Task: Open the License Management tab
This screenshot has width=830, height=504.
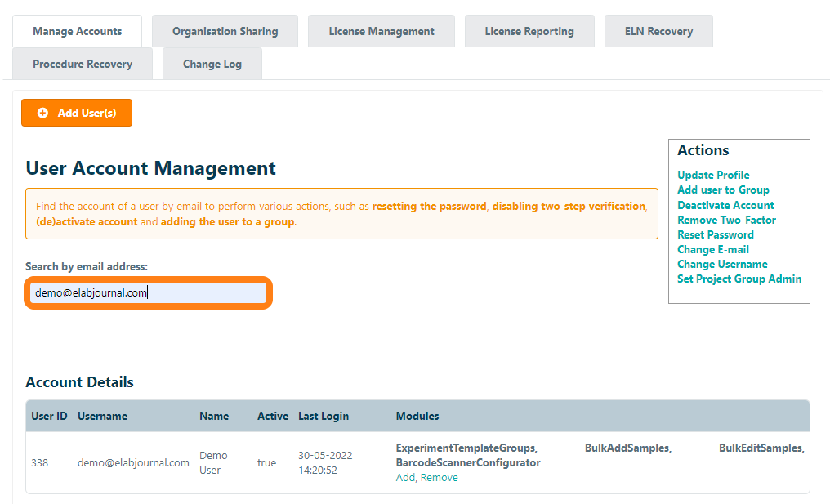Action: point(381,31)
